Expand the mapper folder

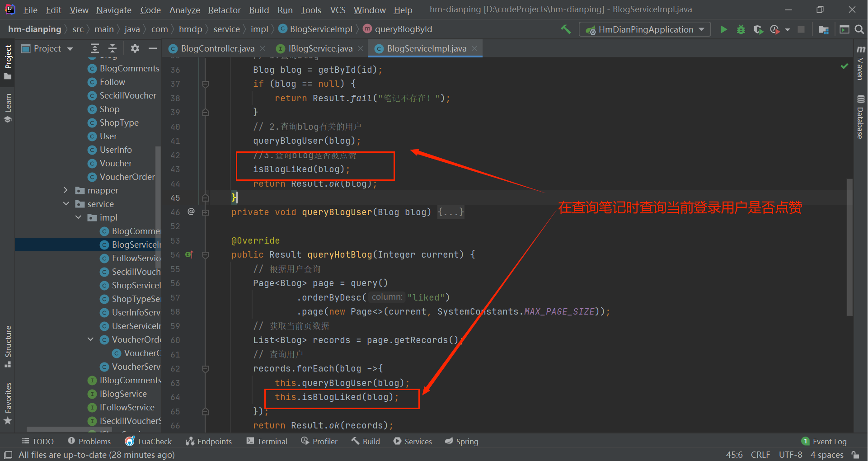(x=66, y=190)
